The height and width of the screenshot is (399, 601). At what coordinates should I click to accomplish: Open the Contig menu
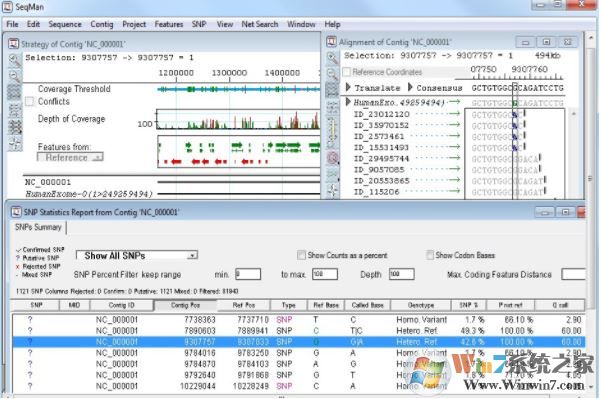(102, 24)
